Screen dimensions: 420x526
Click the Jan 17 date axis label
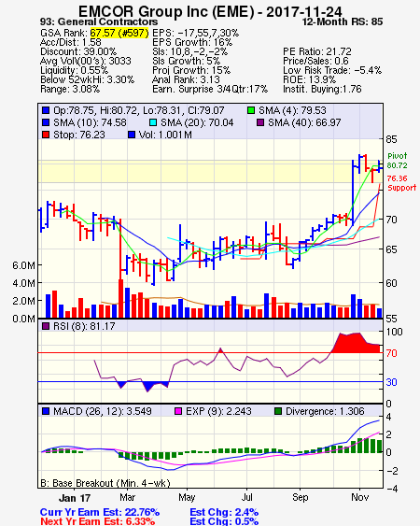point(75,497)
